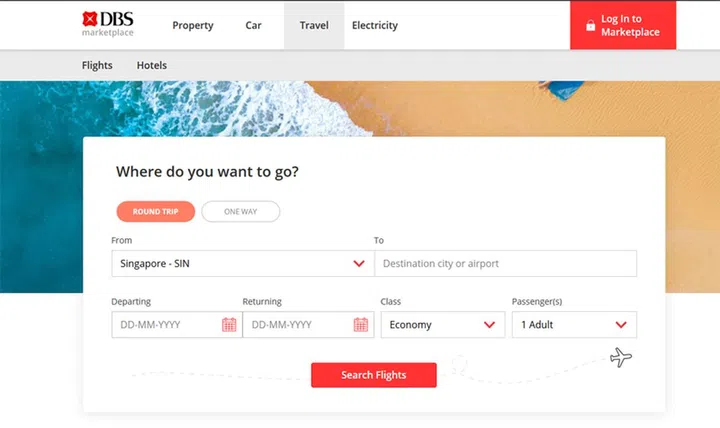Switch to One Way trip
This screenshot has width=720, height=428.
click(240, 212)
